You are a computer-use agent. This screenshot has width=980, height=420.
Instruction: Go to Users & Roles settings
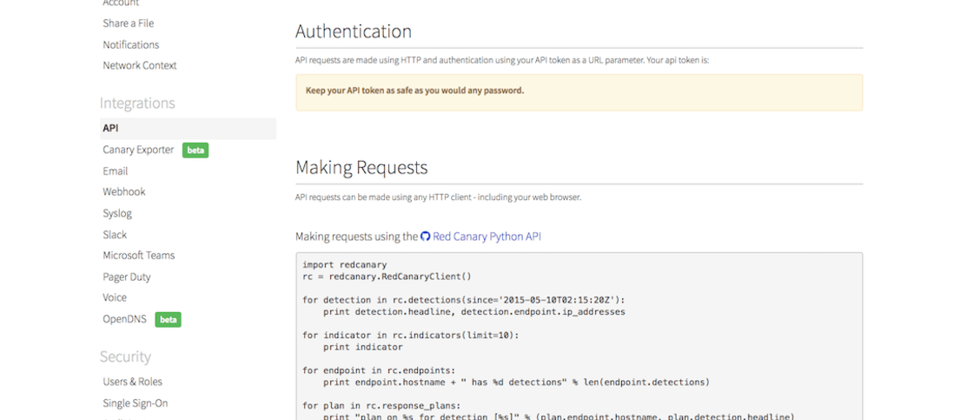point(132,382)
